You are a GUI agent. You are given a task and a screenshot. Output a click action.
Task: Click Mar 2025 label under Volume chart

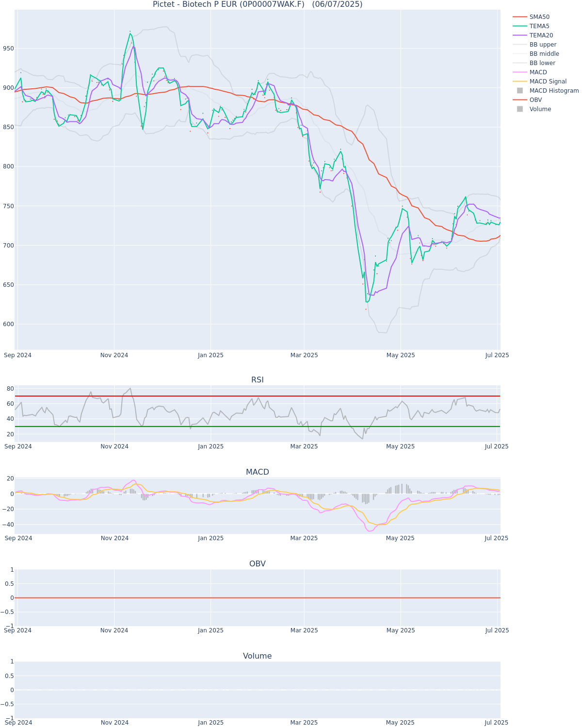point(304,723)
